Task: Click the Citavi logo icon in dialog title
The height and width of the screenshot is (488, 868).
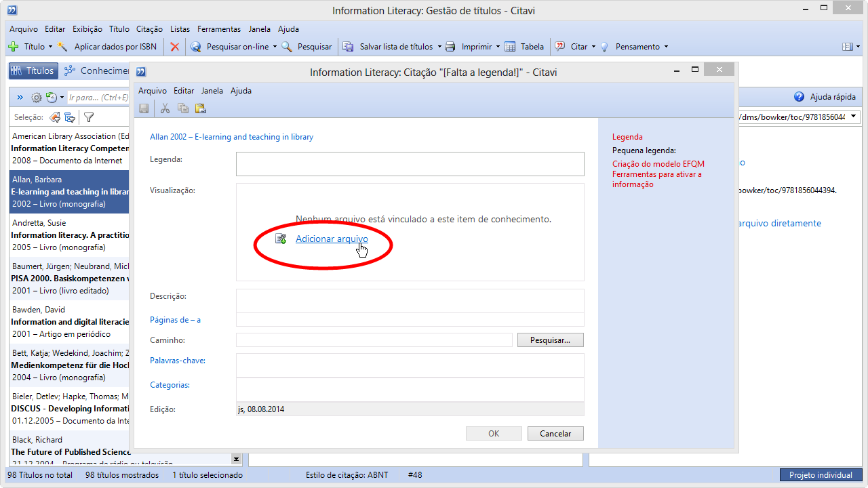Action: pos(141,72)
